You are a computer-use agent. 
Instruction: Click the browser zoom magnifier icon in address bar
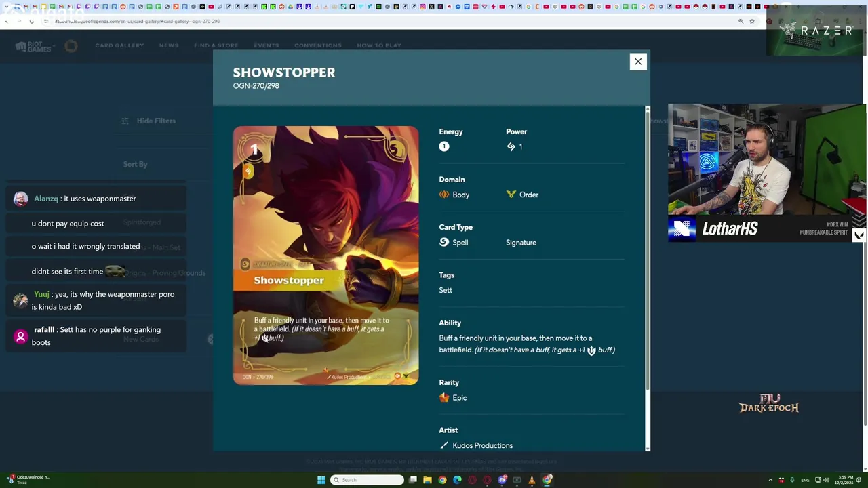pyautogui.click(x=741, y=21)
